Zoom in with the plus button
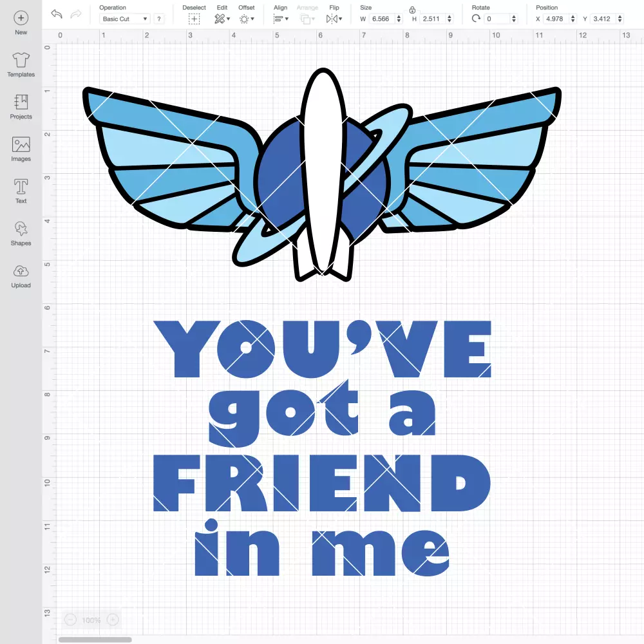644x644 pixels. (113, 620)
